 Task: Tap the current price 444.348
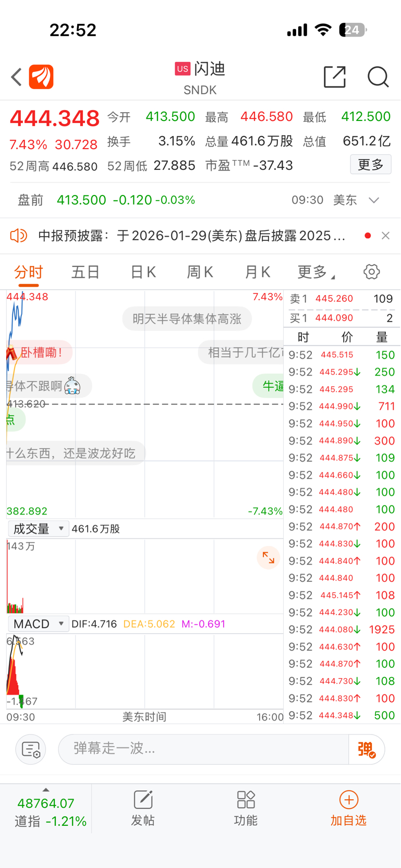click(55, 118)
